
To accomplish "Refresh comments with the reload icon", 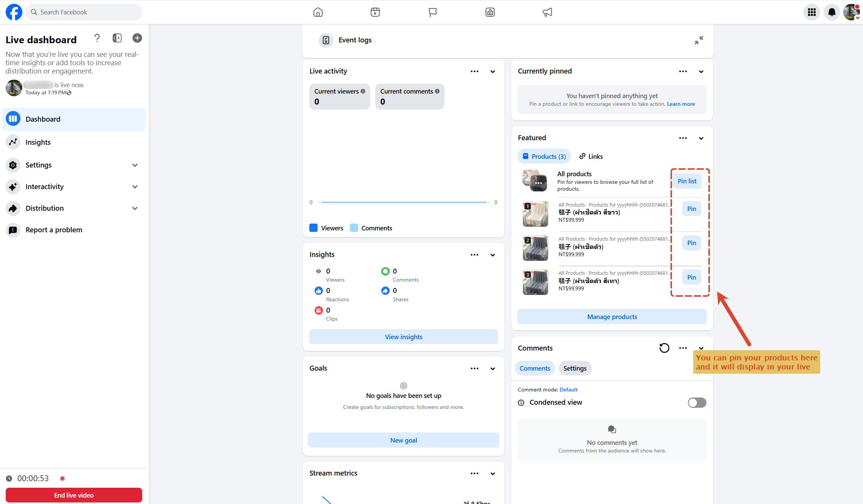I will click(664, 348).
